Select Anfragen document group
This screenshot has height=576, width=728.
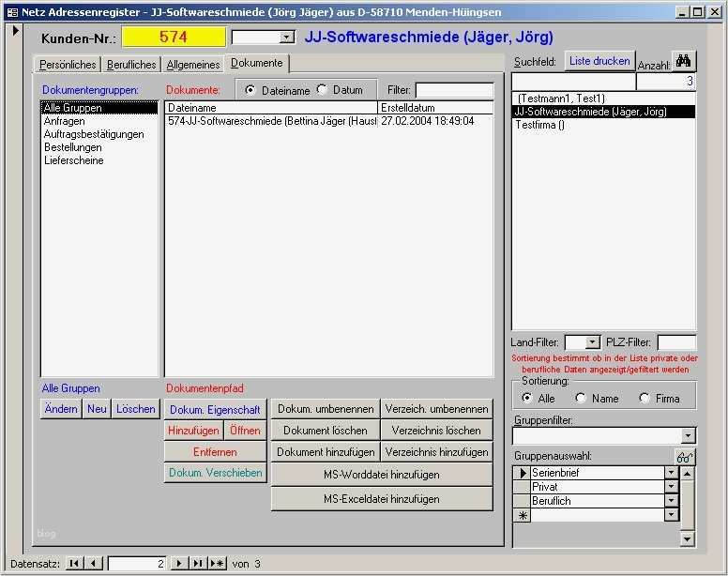pos(99,121)
